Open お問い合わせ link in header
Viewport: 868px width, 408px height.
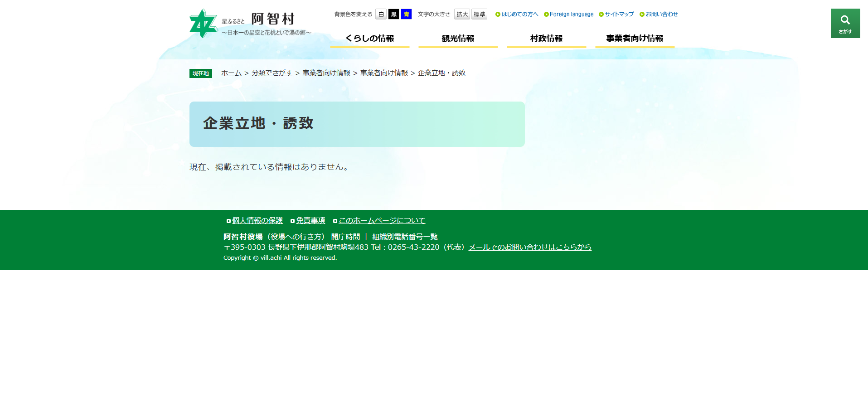(662, 14)
